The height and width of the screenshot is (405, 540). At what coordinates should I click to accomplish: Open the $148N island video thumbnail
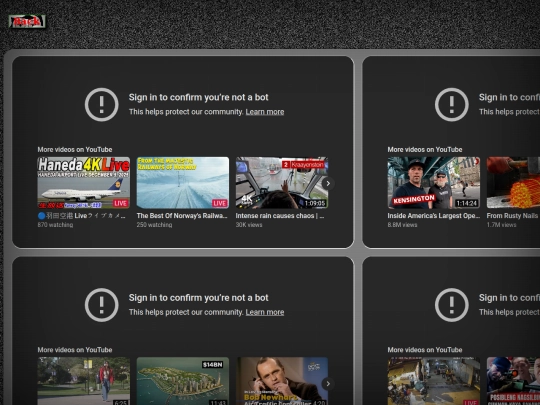coord(183,381)
